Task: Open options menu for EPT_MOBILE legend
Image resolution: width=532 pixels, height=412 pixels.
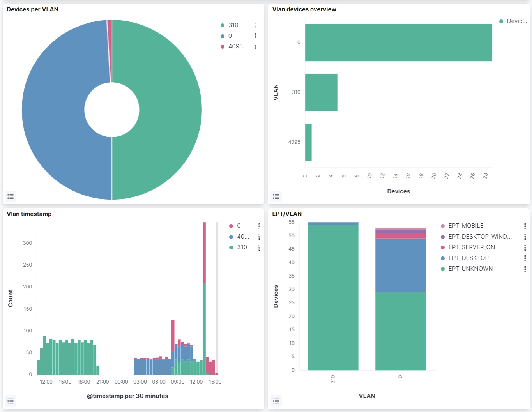Action: (x=525, y=226)
